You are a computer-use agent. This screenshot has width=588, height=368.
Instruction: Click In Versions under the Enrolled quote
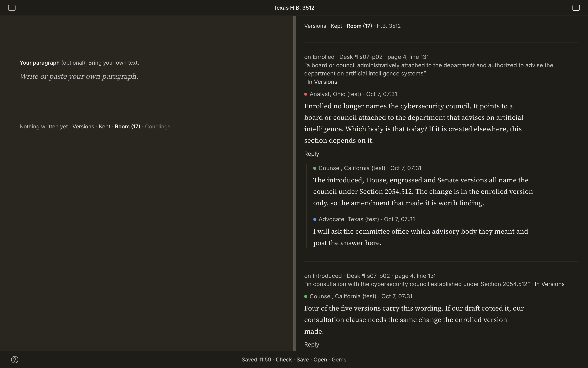[322, 82]
